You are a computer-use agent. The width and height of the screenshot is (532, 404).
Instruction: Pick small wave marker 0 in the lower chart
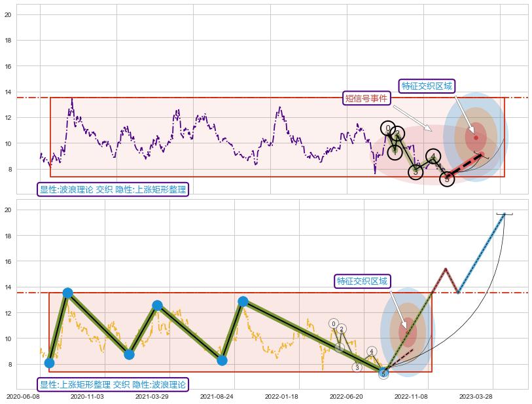pyautogui.click(x=334, y=323)
